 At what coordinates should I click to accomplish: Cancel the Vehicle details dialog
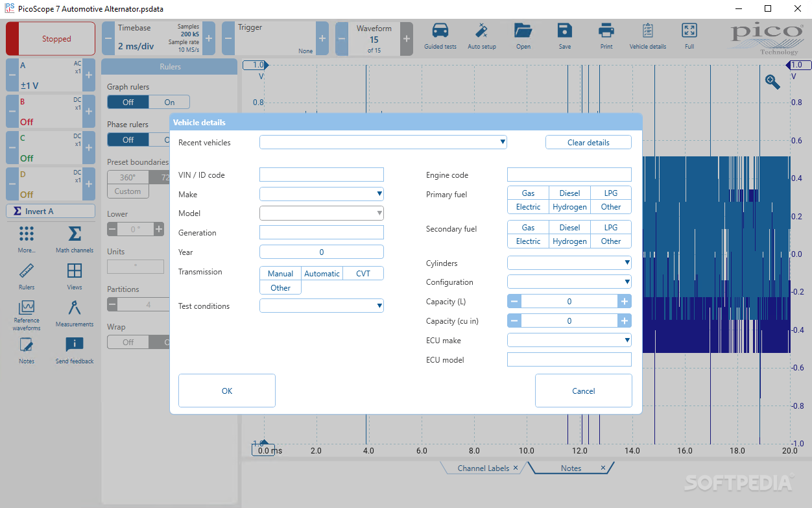(x=584, y=391)
